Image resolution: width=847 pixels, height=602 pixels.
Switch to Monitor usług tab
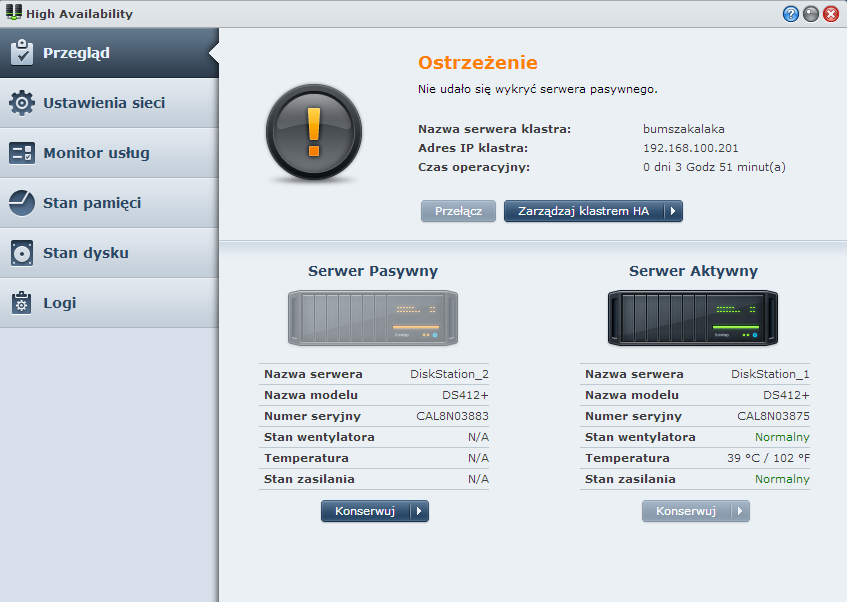pyautogui.click(x=109, y=153)
